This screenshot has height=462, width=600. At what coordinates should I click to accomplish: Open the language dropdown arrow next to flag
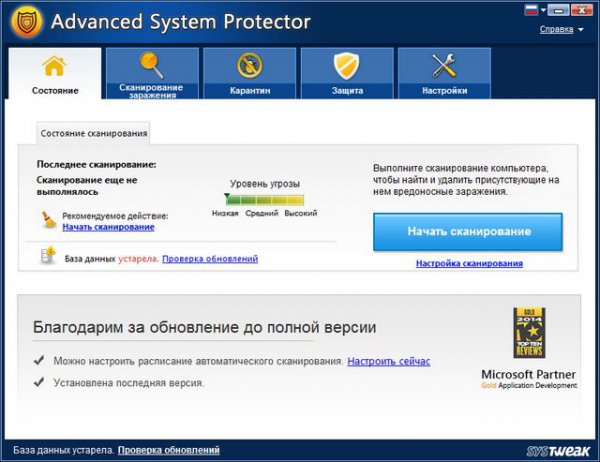pyautogui.click(x=543, y=10)
